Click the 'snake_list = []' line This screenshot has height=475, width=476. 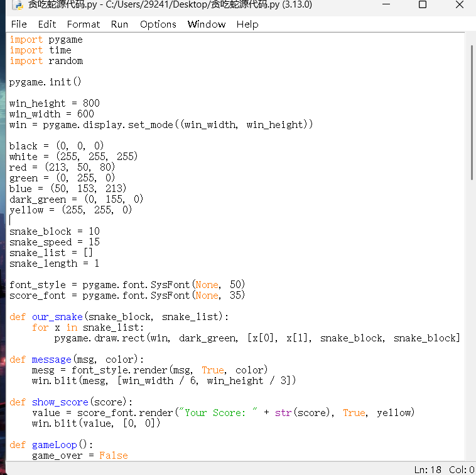(x=51, y=253)
